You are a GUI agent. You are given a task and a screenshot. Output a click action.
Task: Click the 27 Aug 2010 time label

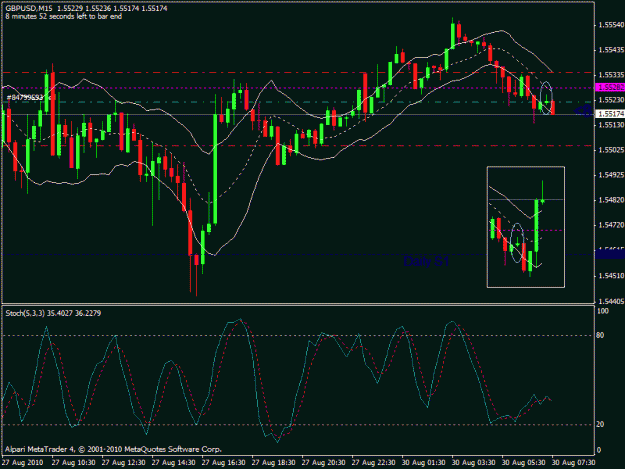[22, 463]
